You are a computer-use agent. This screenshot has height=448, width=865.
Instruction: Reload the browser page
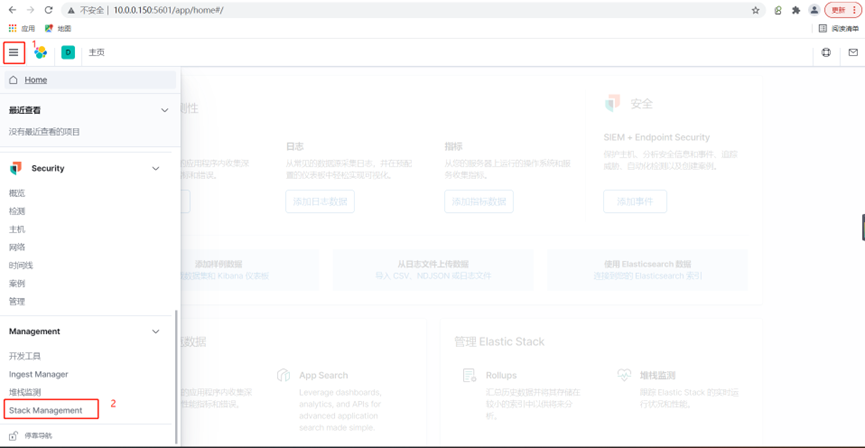point(49,10)
